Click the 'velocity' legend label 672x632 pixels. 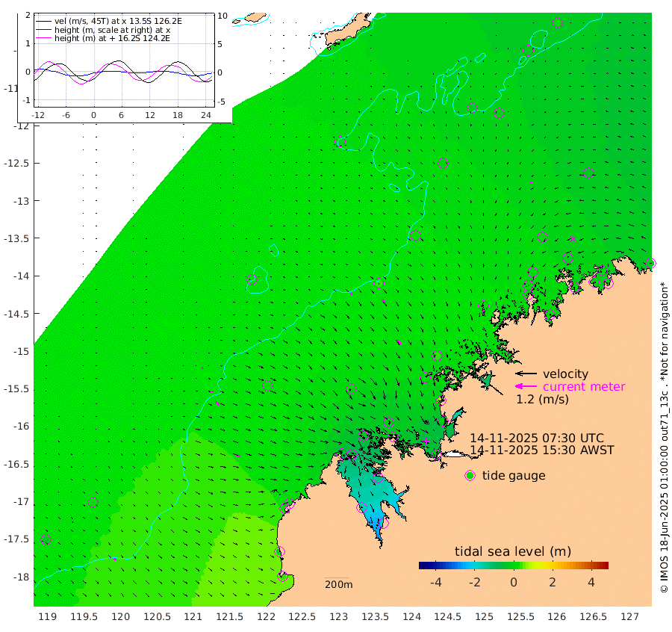click(x=566, y=374)
